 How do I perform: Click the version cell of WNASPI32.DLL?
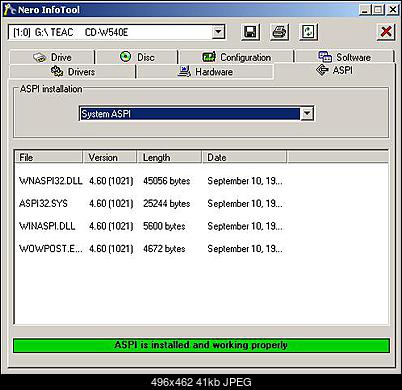point(111,181)
